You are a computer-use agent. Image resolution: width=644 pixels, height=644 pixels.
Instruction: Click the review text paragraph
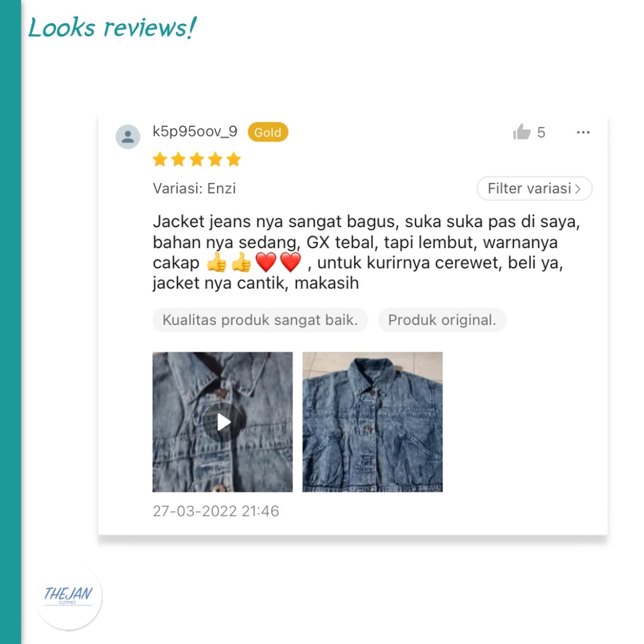point(366,252)
